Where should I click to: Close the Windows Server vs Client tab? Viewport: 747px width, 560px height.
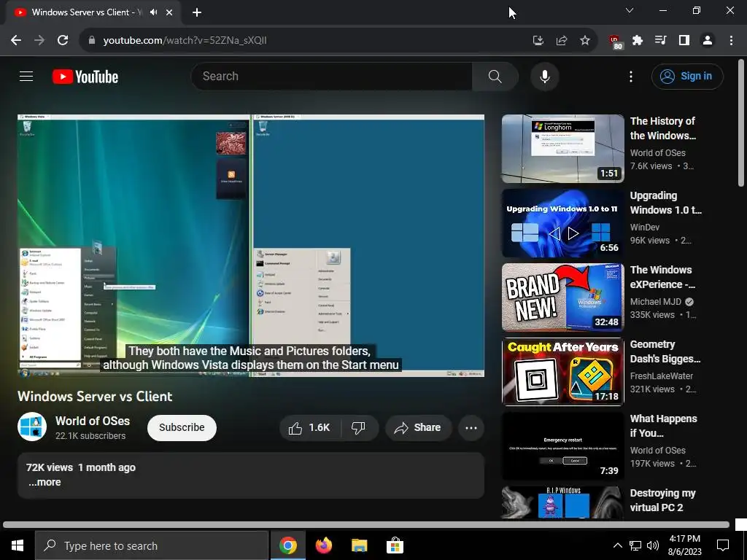pos(169,12)
